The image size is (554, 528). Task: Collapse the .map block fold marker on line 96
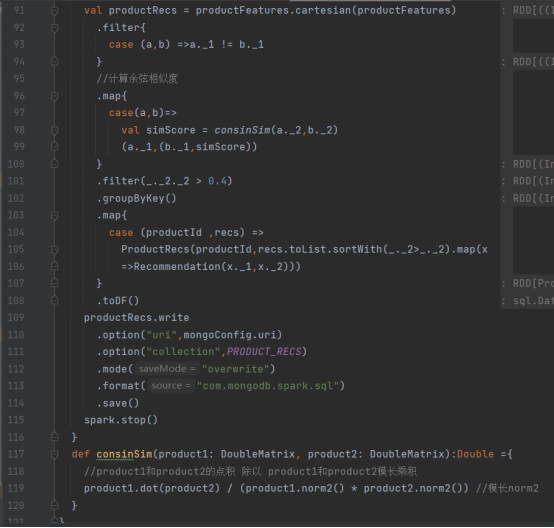[54, 96]
